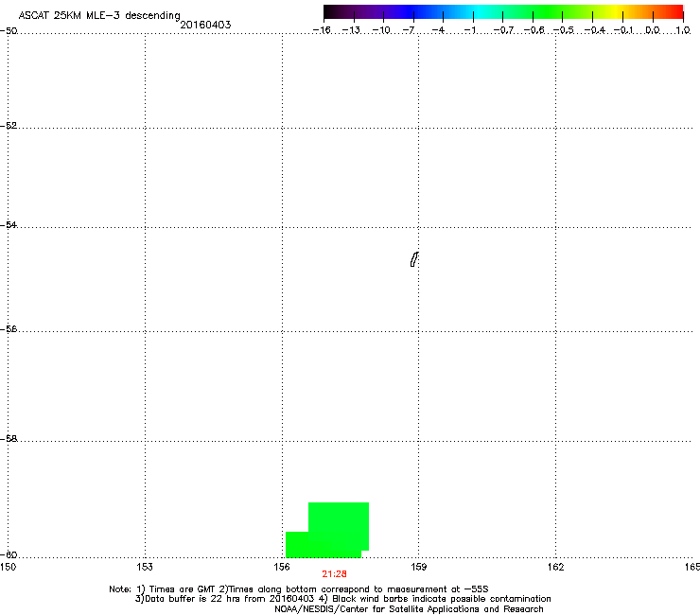The width and height of the screenshot is (700, 615).
Task: Click longitude label 156
Action: click(282, 567)
